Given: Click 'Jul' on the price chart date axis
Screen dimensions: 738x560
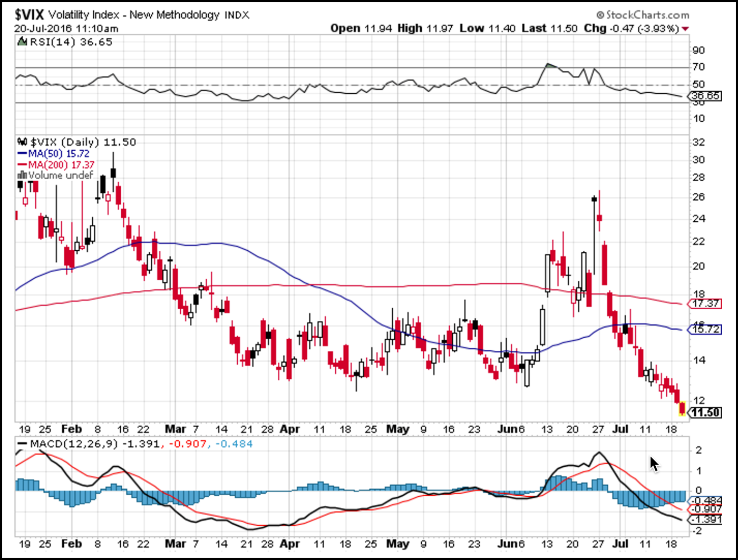Looking at the screenshot, I should tap(620, 429).
